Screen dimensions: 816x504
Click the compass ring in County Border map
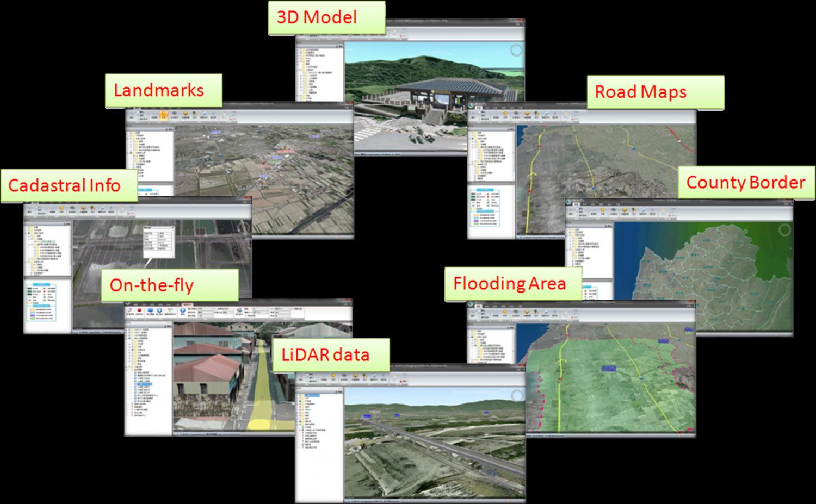click(784, 230)
